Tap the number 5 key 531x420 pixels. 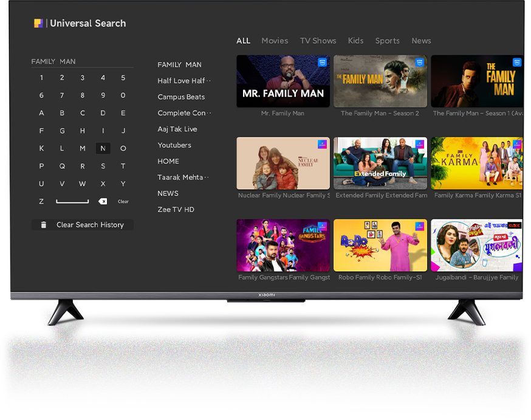[x=123, y=78]
